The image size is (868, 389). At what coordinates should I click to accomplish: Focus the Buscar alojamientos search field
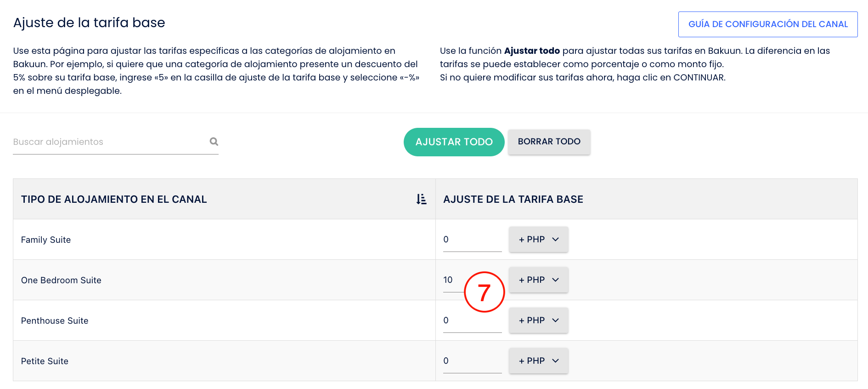click(x=109, y=142)
